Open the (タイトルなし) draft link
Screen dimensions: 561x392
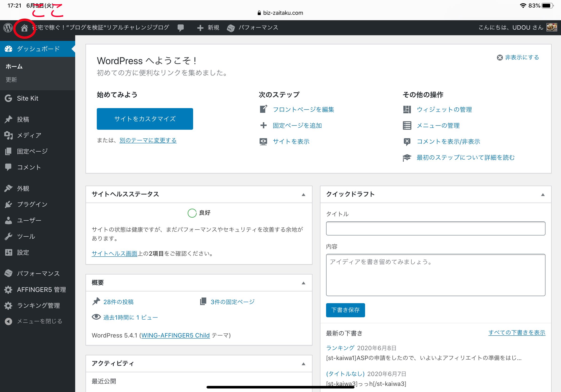click(x=345, y=374)
